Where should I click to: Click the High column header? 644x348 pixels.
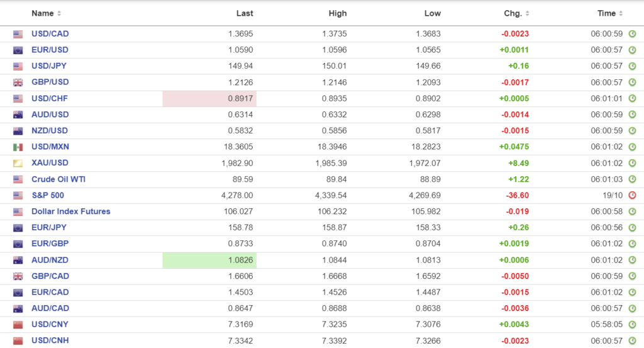[338, 13]
